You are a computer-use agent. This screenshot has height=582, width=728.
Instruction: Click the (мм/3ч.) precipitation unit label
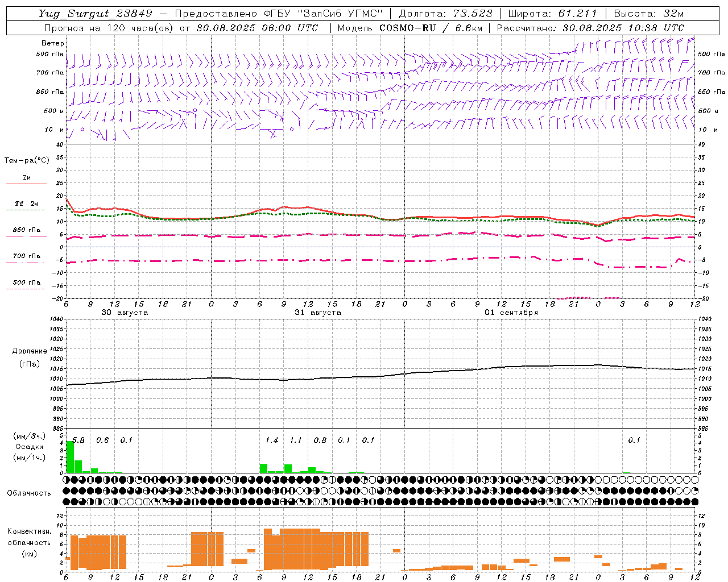pos(29,436)
